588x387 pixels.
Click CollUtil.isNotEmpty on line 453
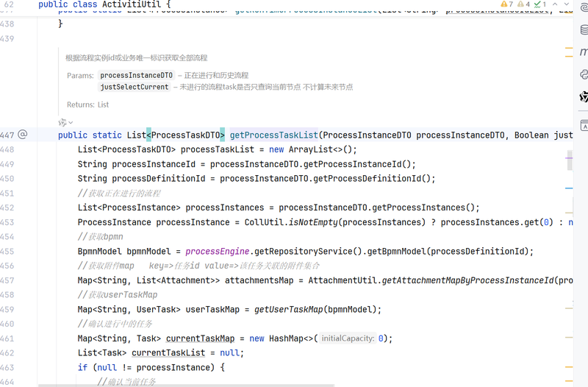[x=291, y=222]
